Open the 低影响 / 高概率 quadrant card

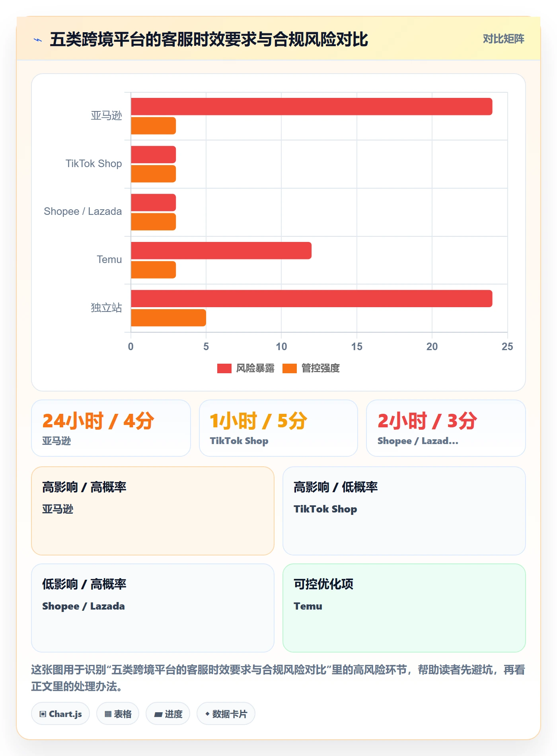point(153,608)
